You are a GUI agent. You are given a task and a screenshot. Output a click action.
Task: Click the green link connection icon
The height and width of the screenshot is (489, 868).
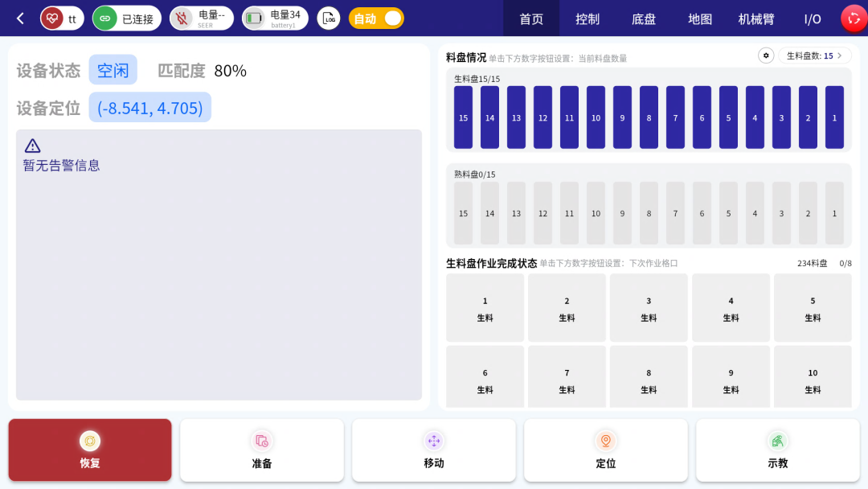coord(105,18)
